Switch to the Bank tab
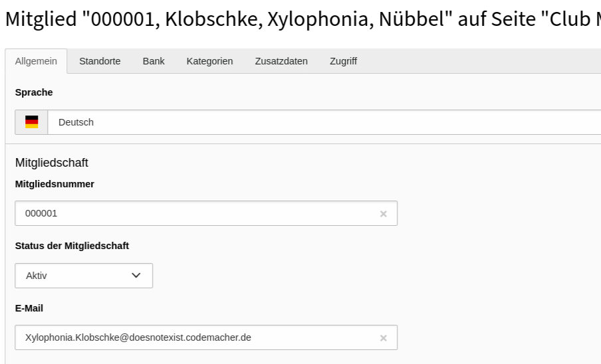Image resolution: width=601 pixels, height=364 pixels. (x=154, y=61)
